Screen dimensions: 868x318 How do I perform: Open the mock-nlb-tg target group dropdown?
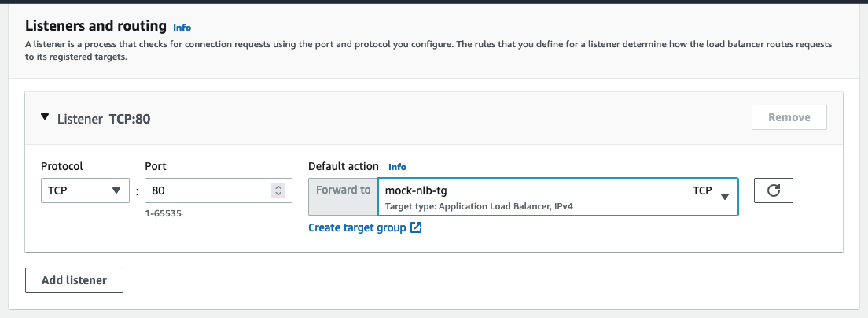[x=558, y=197]
